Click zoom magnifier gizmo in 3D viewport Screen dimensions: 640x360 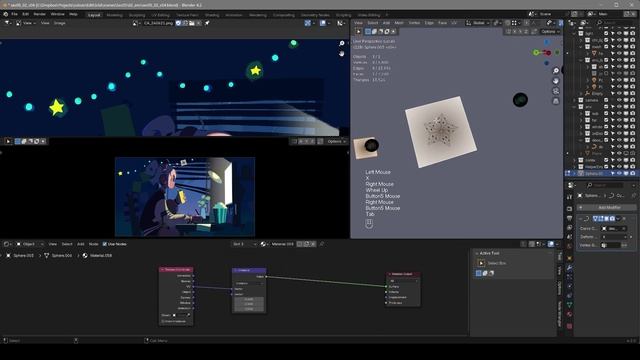tap(556, 71)
